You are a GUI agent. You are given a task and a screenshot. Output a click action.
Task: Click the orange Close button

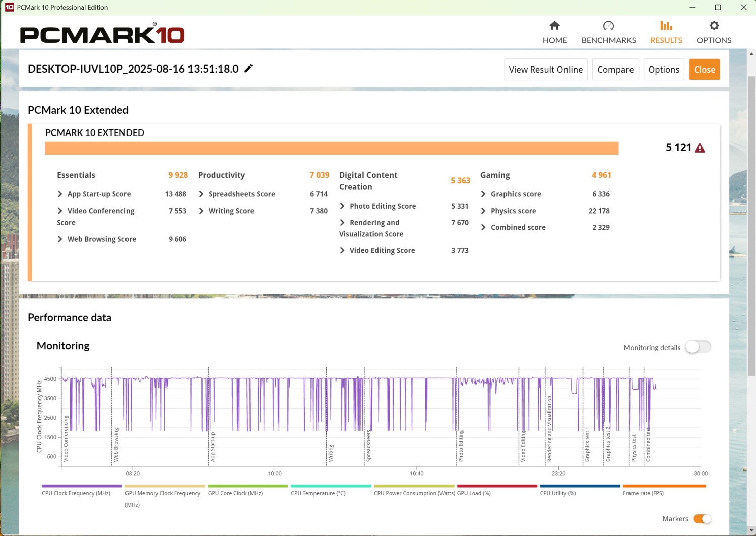[x=704, y=70]
